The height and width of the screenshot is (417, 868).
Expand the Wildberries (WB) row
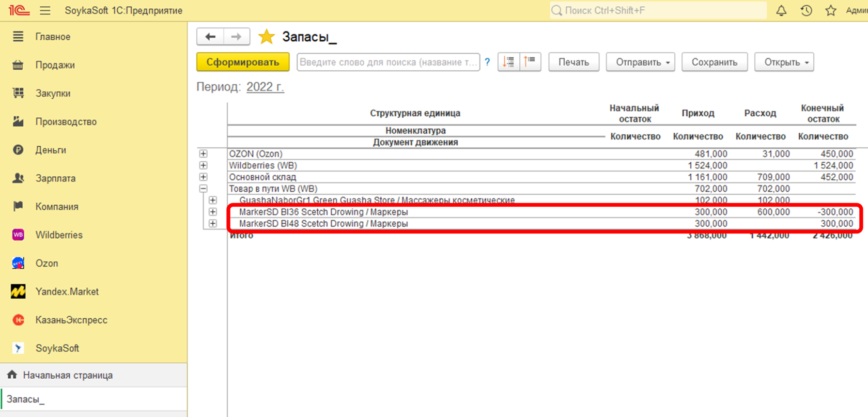204,165
